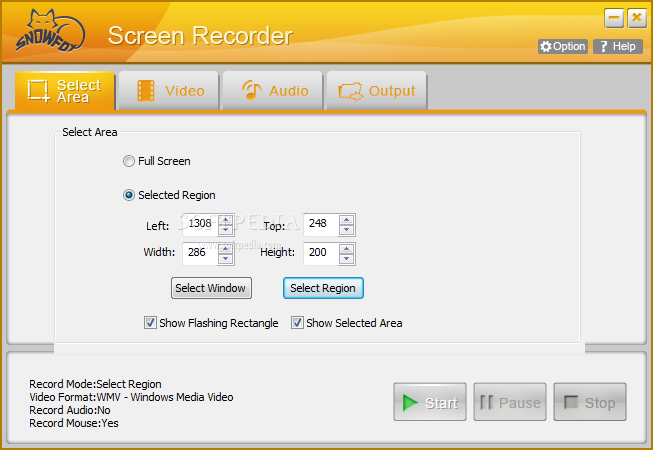Viewport: 653px width, 450px height.
Task: Click inside the Left value field
Action: pos(199,225)
